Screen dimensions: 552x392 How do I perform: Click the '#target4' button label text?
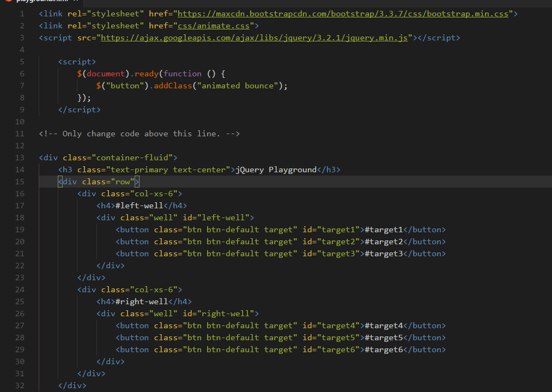coord(384,325)
